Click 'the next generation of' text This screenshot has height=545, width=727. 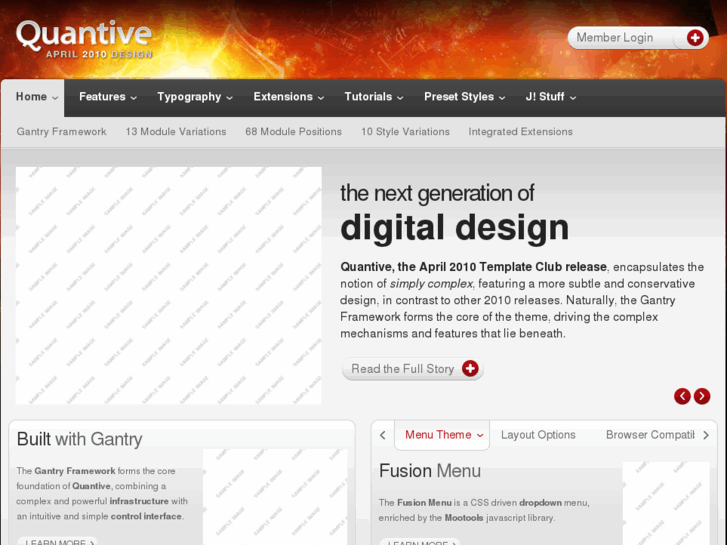[x=437, y=193]
